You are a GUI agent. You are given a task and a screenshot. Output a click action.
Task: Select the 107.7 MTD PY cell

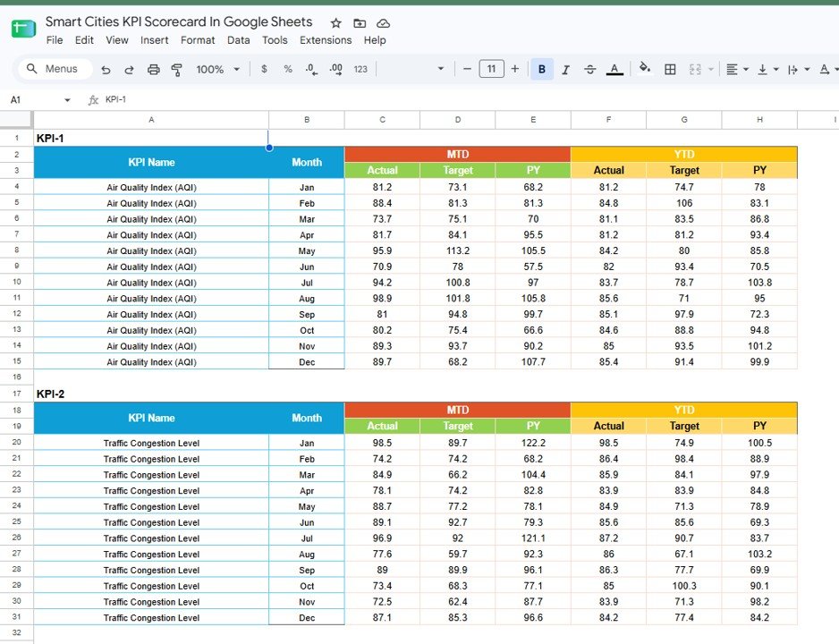(533, 362)
